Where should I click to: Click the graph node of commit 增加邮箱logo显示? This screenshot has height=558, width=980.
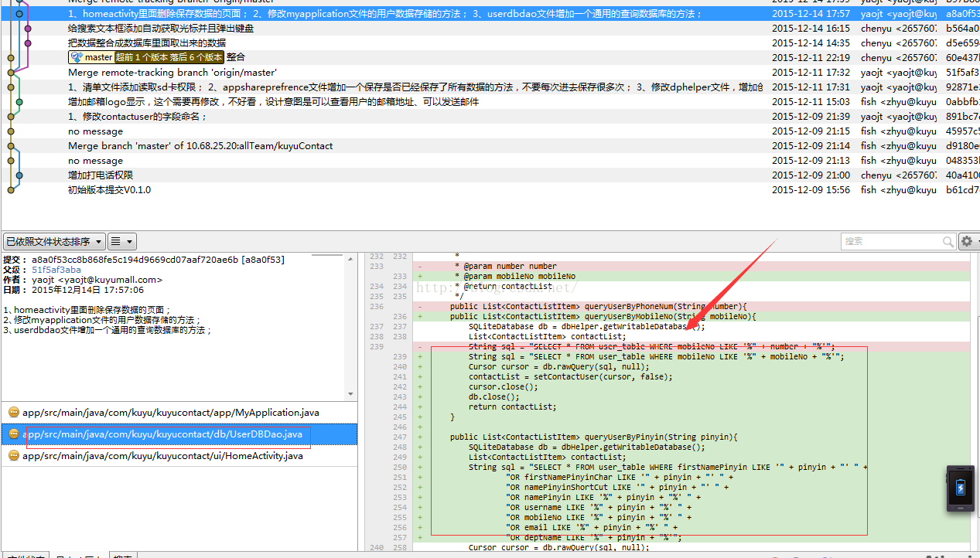pyautogui.click(x=19, y=101)
